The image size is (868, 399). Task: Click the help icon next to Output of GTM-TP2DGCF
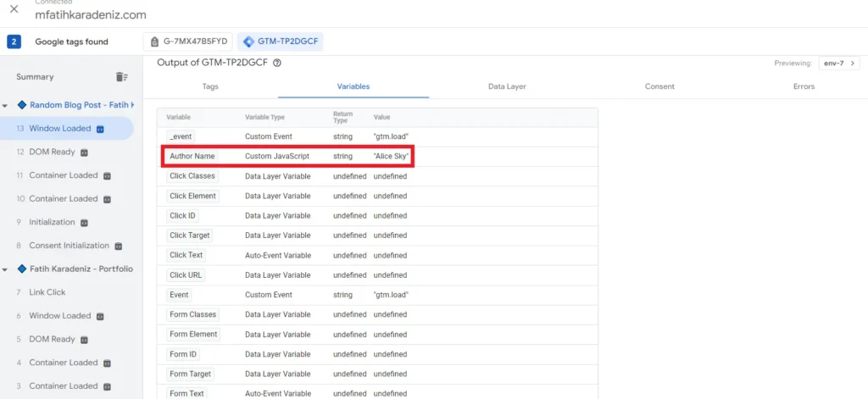[x=277, y=63]
